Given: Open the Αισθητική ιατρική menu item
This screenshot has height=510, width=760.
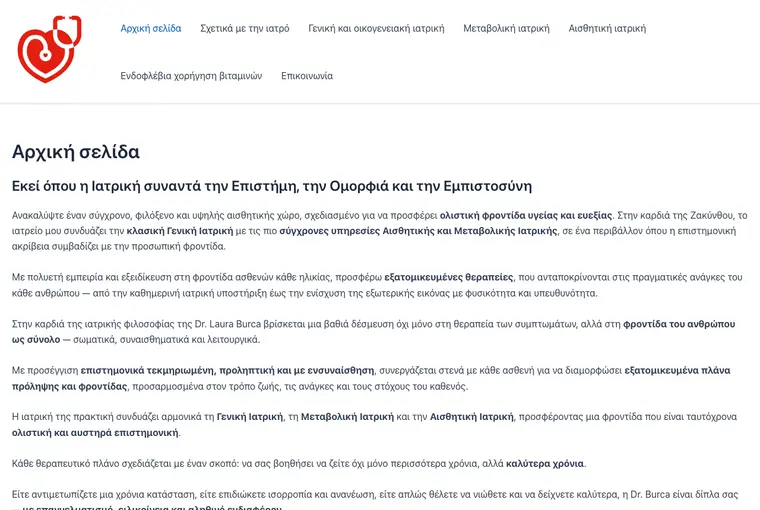Looking at the screenshot, I should click(x=607, y=29).
